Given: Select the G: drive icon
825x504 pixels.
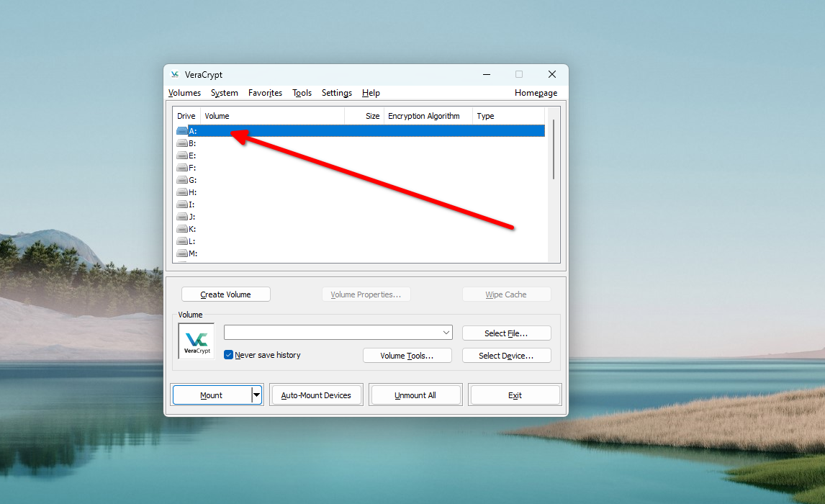Looking at the screenshot, I should (182, 180).
